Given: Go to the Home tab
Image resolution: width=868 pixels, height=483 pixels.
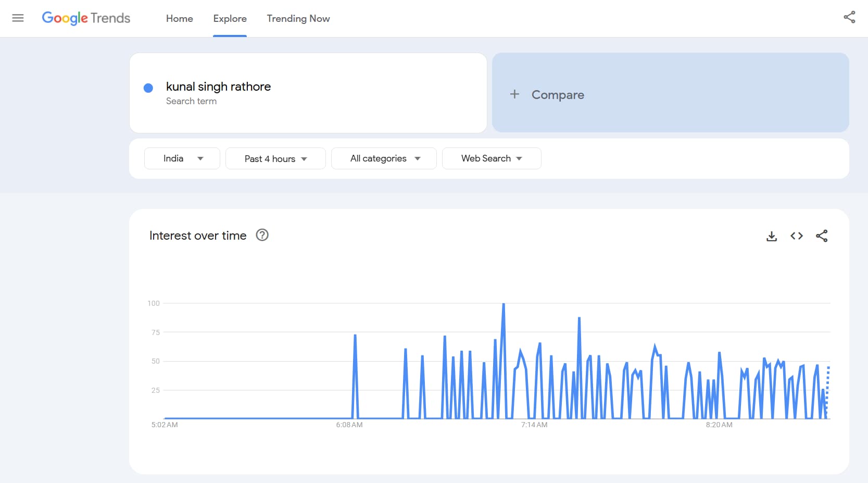Looking at the screenshot, I should (179, 19).
